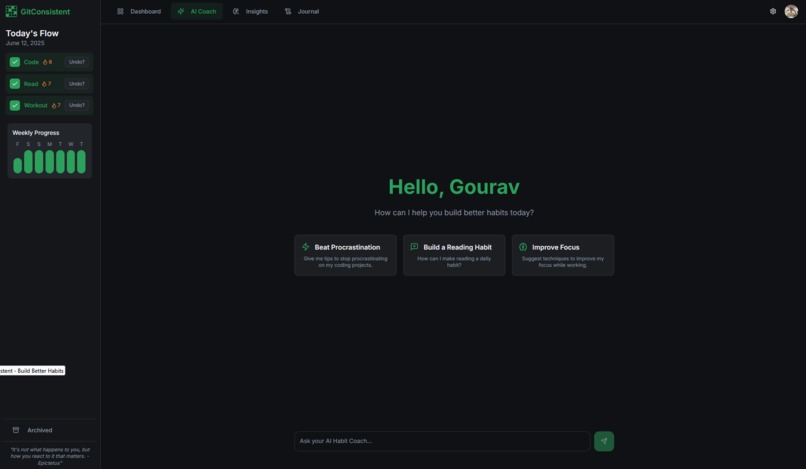Open the user profile avatar

point(791,11)
